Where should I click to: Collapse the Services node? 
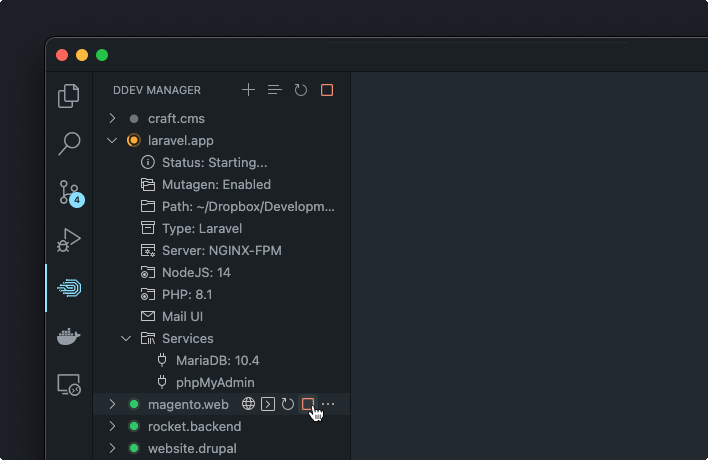tap(126, 338)
